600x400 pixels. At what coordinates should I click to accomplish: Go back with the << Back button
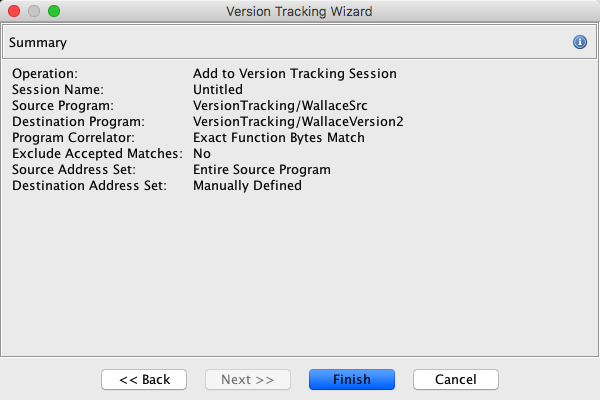144,380
